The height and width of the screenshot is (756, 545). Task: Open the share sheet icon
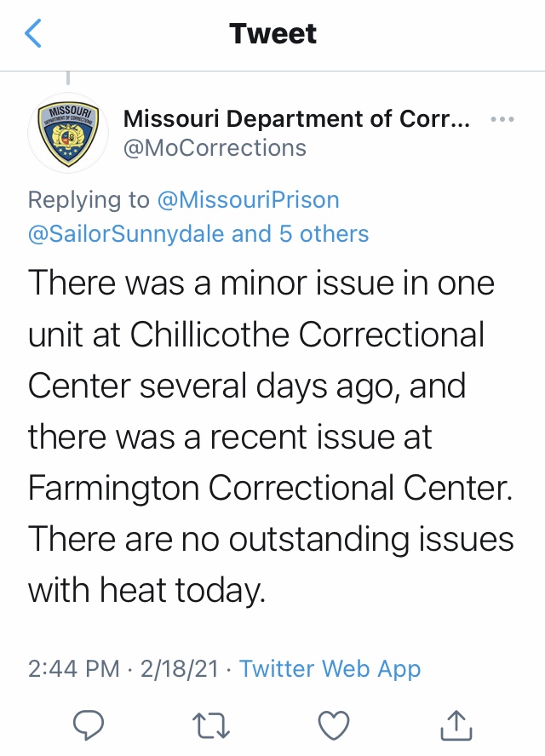point(456,724)
